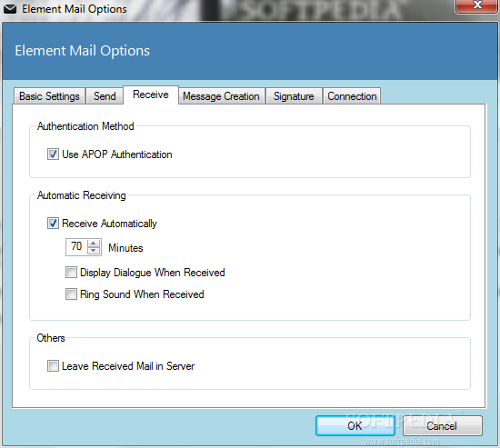Switch to the Send tab
This screenshot has width=500, height=448.
pos(105,96)
